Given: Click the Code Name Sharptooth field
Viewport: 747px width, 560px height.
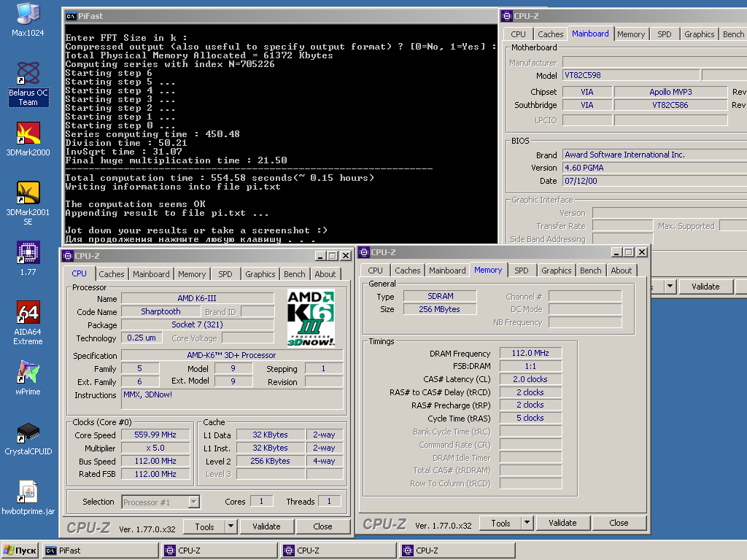Looking at the screenshot, I should pos(160,311).
